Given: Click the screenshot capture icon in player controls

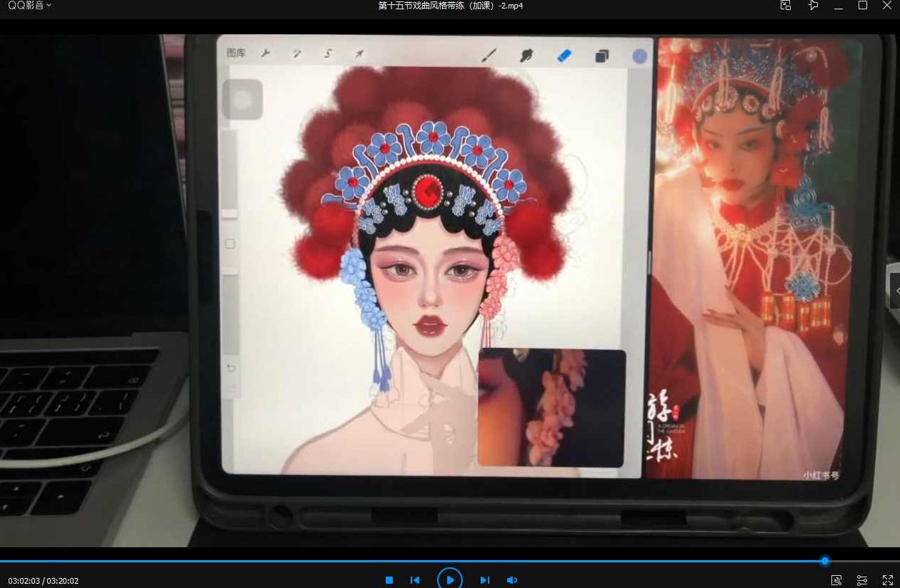Looking at the screenshot, I should pos(836,580).
